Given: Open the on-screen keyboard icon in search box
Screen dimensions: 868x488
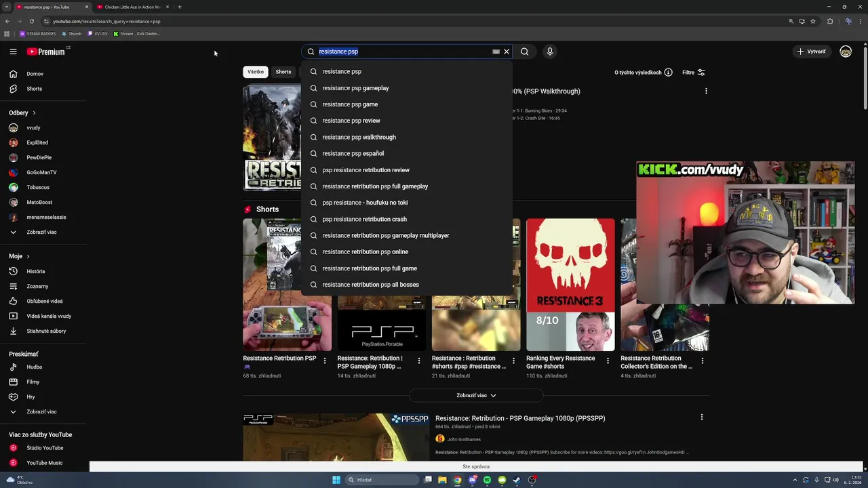Looking at the screenshot, I should 496,52.
